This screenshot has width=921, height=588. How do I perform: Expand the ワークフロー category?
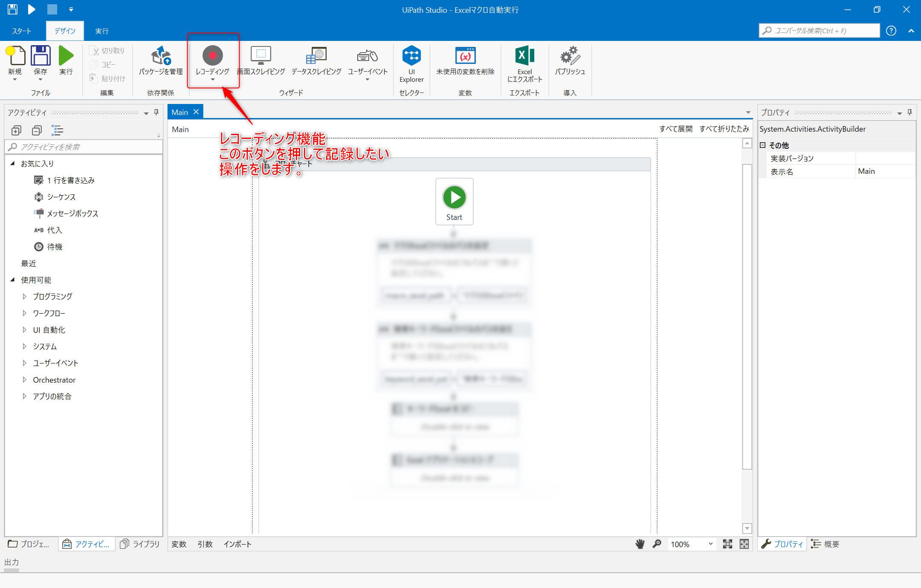[x=24, y=313]
